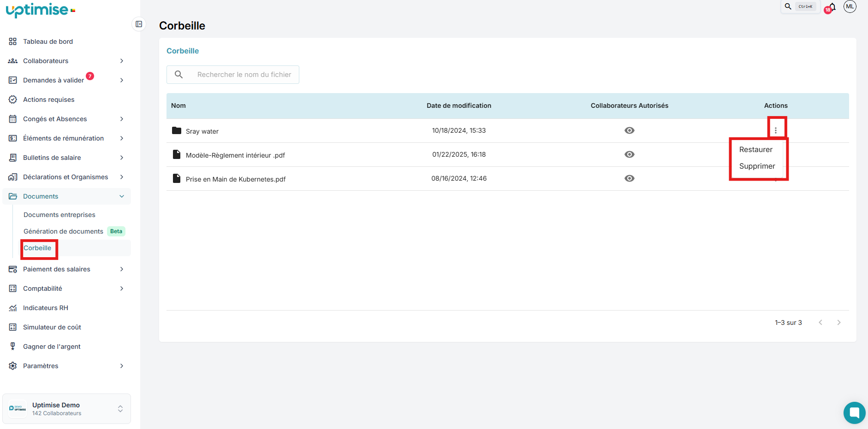This screenshot has width=868, height=429.
Task: Click the top-bar search magnifier icon
Action: point(788,6)
